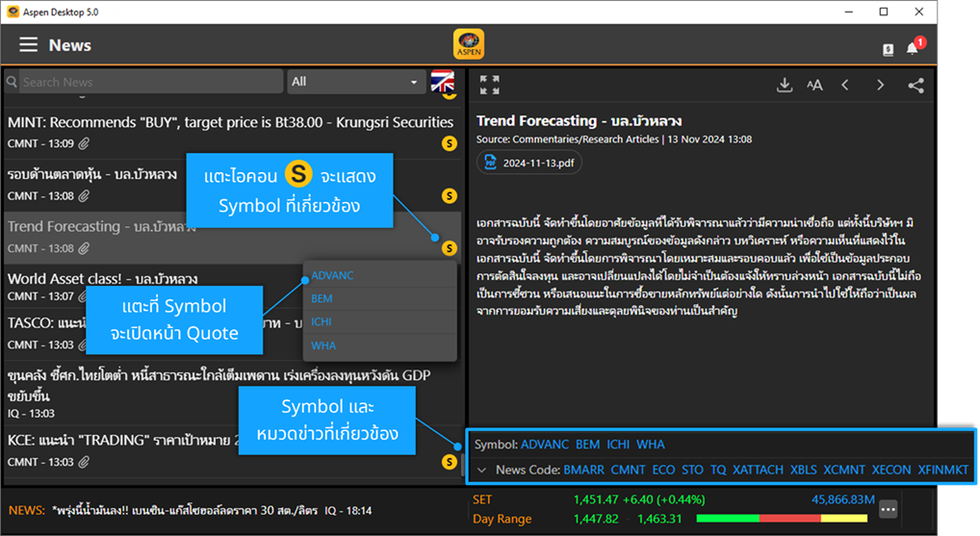Image resolution: width=980 pixels, height=536 pixels.
Task: Open the notification bell with badge
Action: tap(913, 49)
